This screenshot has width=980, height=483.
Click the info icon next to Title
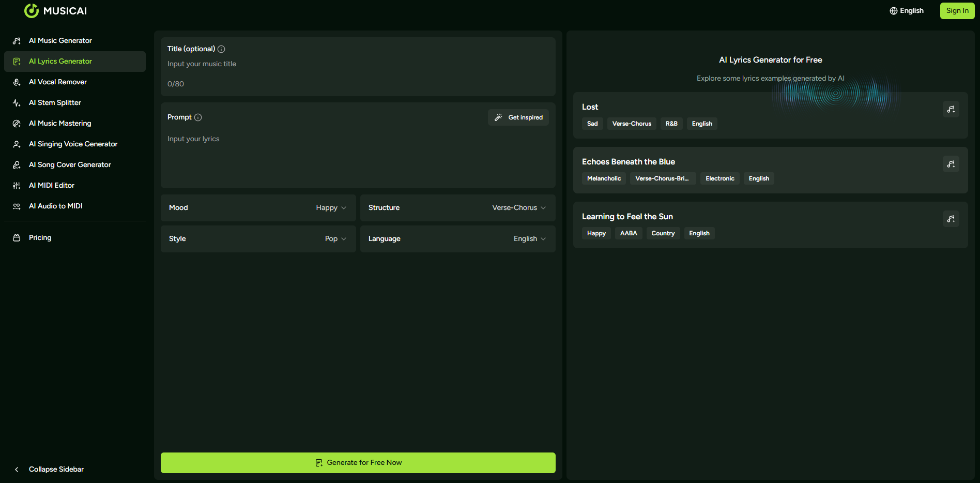[x=221, y=49]
